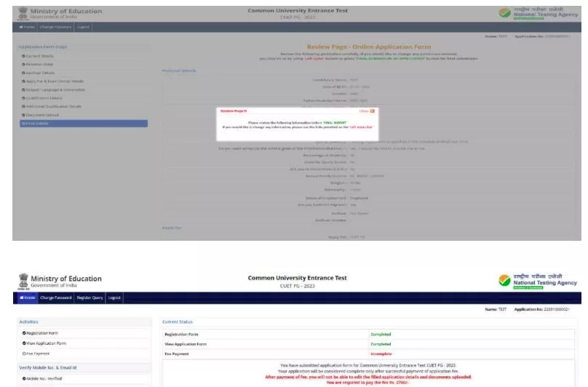Viewport: 588px width, 387px height.
Task: Click the Ministry of Education emblem on Current Status page
Action: 23,282
